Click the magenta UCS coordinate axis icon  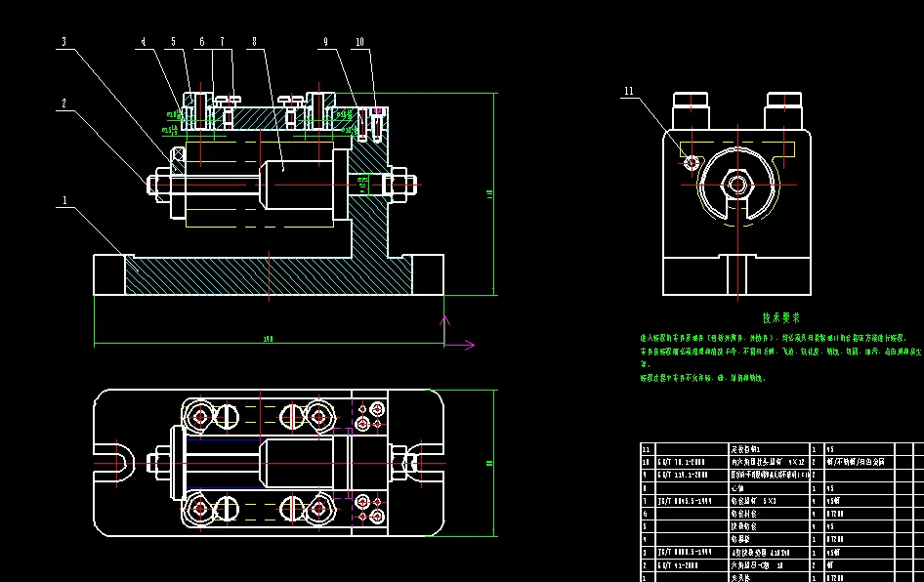[x=457, y=333]
